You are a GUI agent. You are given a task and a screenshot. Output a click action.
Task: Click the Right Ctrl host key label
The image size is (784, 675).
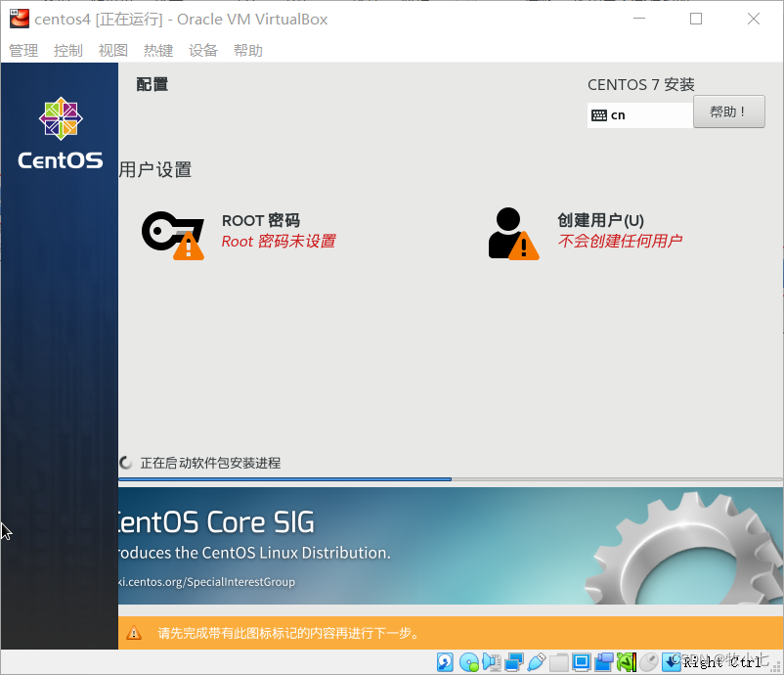point(722,662)
